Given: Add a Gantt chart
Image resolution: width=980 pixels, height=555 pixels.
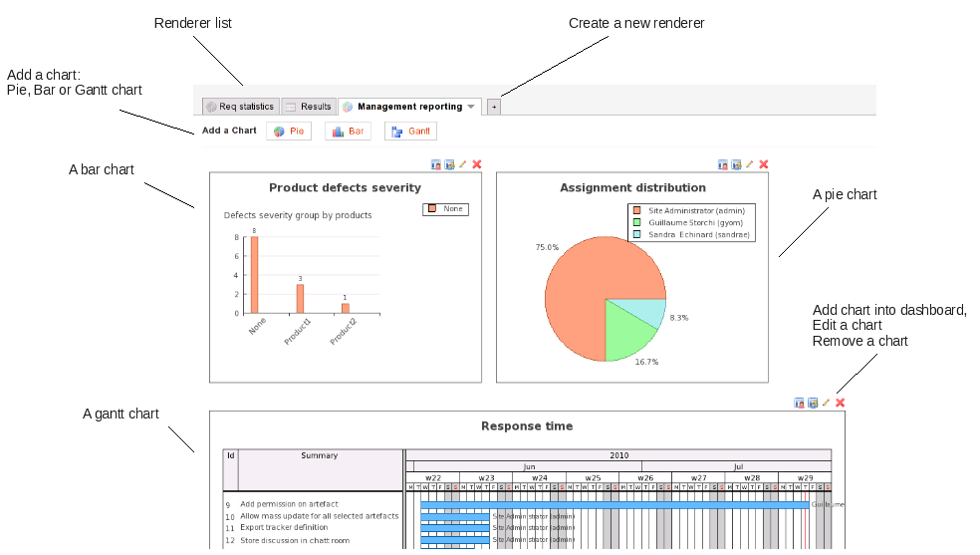Looking at the screenshot, I should point(410,132).
